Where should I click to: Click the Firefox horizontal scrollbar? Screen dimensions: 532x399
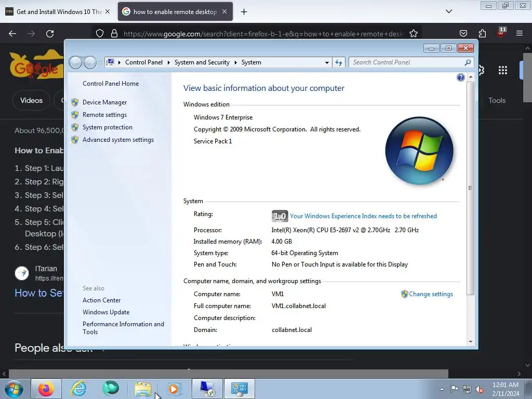click(x=228, y=374)
